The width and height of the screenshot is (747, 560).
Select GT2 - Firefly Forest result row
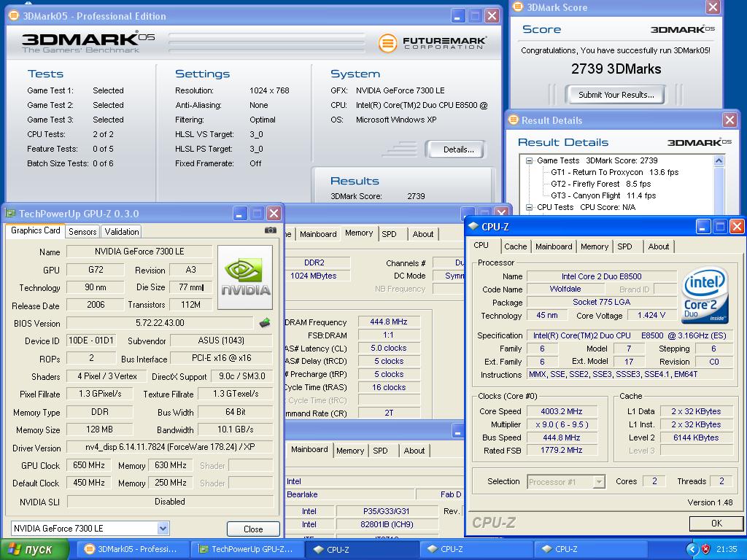601,184
